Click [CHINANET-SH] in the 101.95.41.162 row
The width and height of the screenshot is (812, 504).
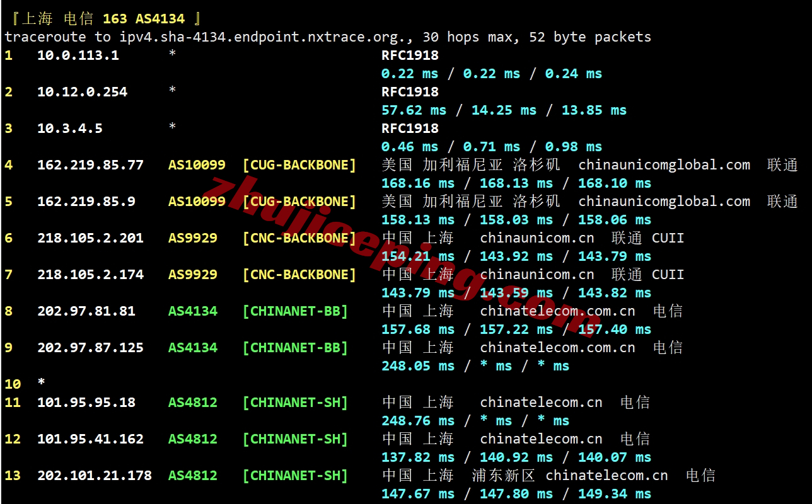tap(296, 439)
